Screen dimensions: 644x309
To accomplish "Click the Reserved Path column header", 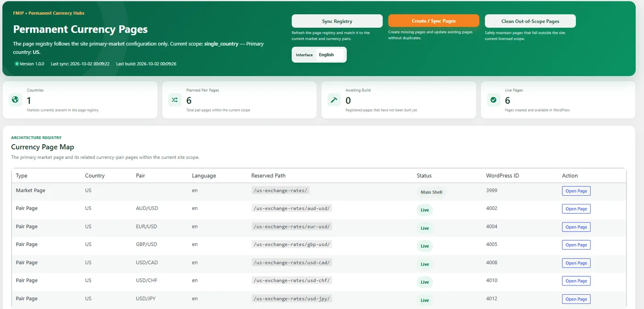I will pos(268,175).
